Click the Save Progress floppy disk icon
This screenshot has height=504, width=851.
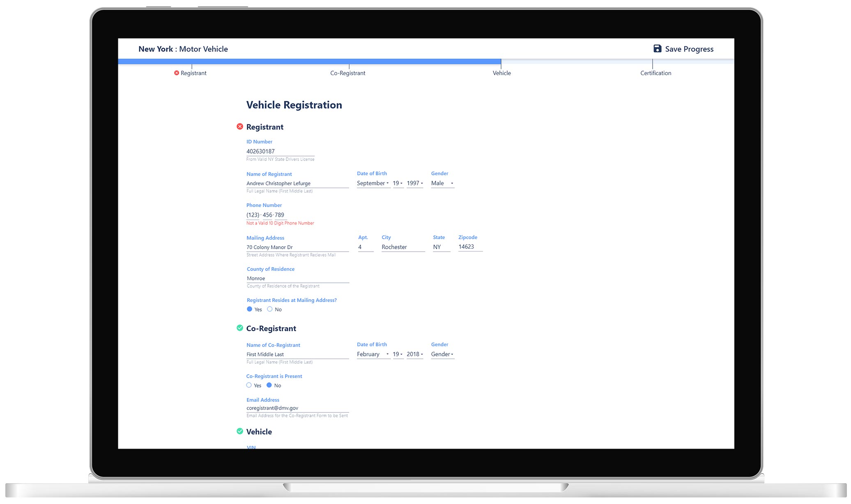click(x=657, y=48)
